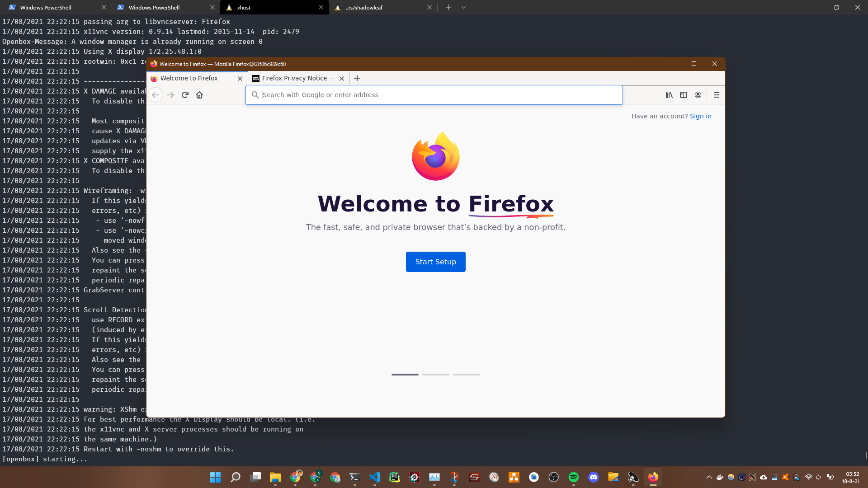The height and width of the screenshot is (488, 868).
Task: Open Spotify from the taskbar
Action: point(574,477)
